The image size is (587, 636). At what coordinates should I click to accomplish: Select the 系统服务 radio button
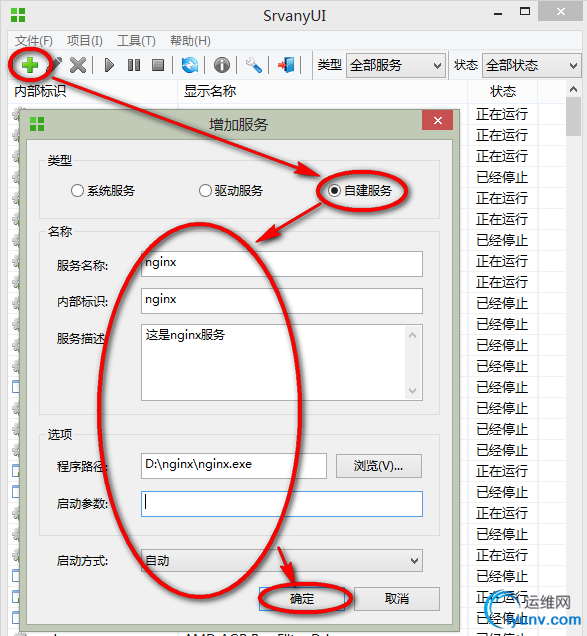coord(77,191)
